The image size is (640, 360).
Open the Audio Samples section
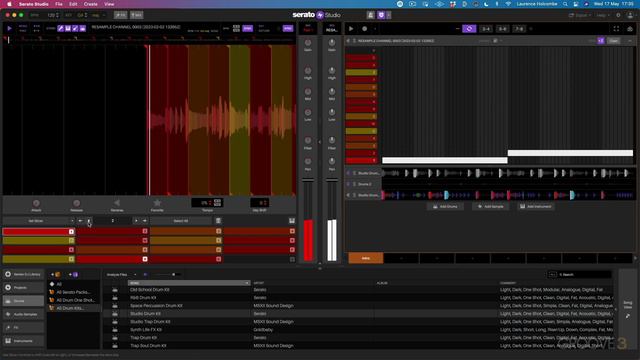click(23, 314)
